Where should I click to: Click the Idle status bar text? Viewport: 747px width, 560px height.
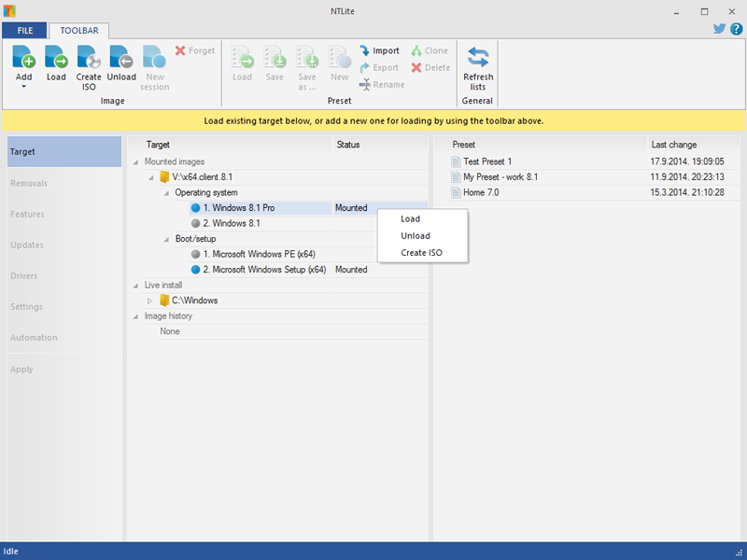10,552
